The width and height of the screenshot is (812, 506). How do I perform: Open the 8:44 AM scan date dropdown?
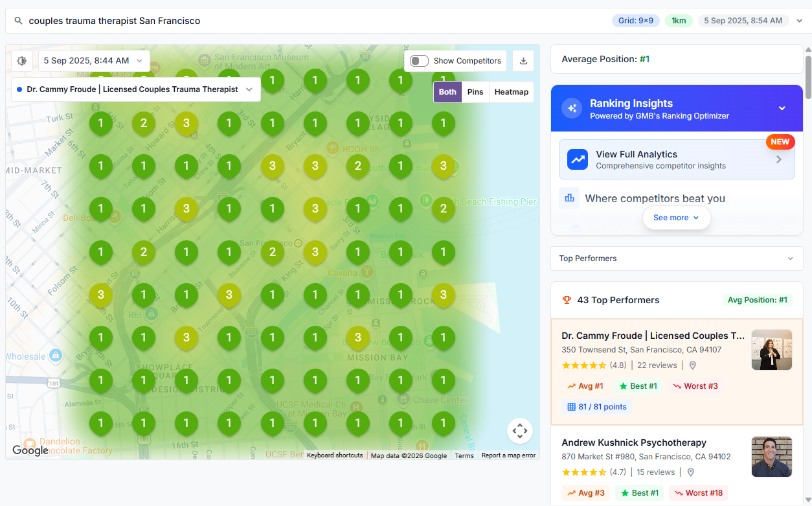[x=94, y=61]
